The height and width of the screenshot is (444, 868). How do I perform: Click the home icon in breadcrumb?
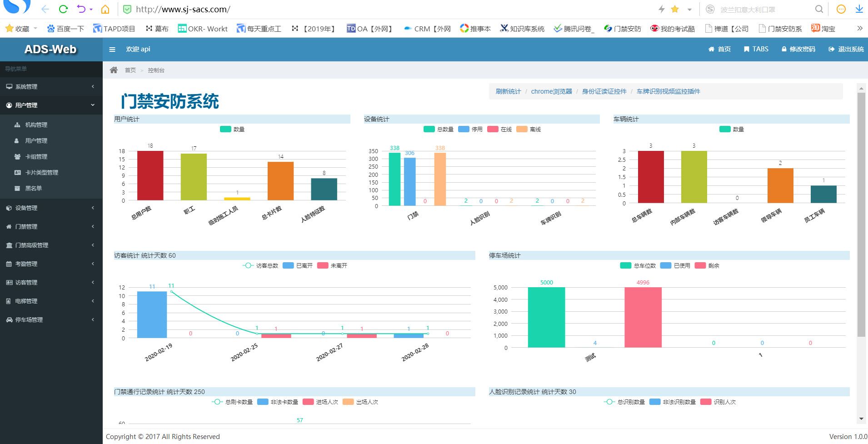(x=114, y=70)
